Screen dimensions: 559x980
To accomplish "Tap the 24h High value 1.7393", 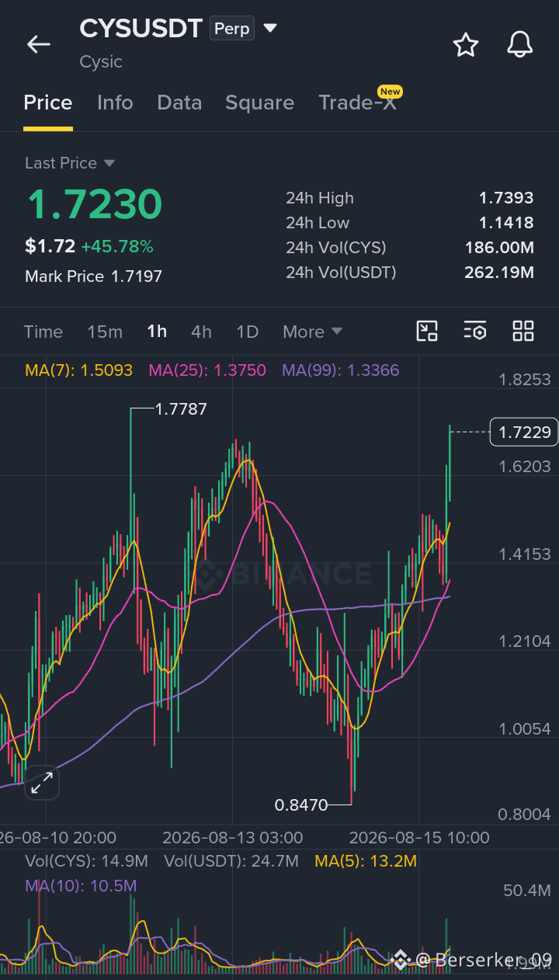I will coord(506,198).
